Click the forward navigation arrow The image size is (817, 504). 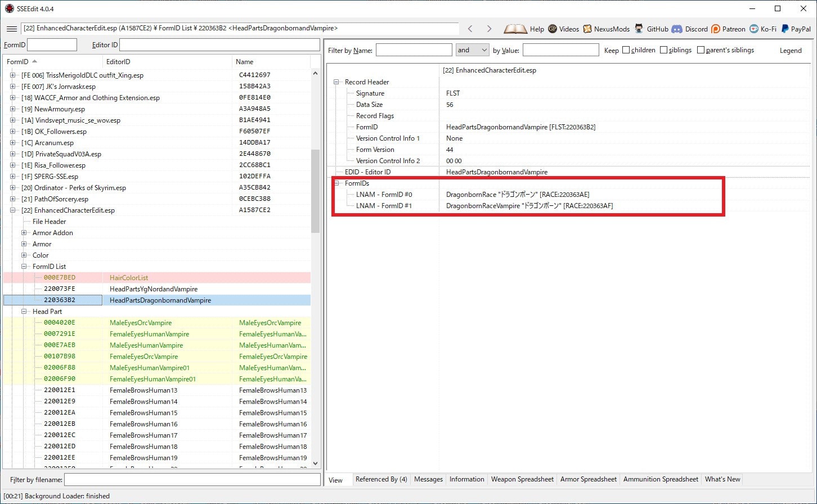tap(489, 29)
